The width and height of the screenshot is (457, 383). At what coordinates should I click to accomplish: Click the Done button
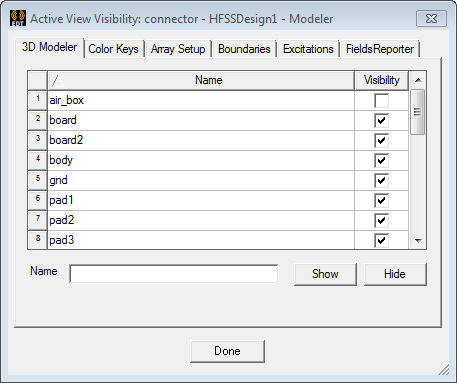[227, 351]
